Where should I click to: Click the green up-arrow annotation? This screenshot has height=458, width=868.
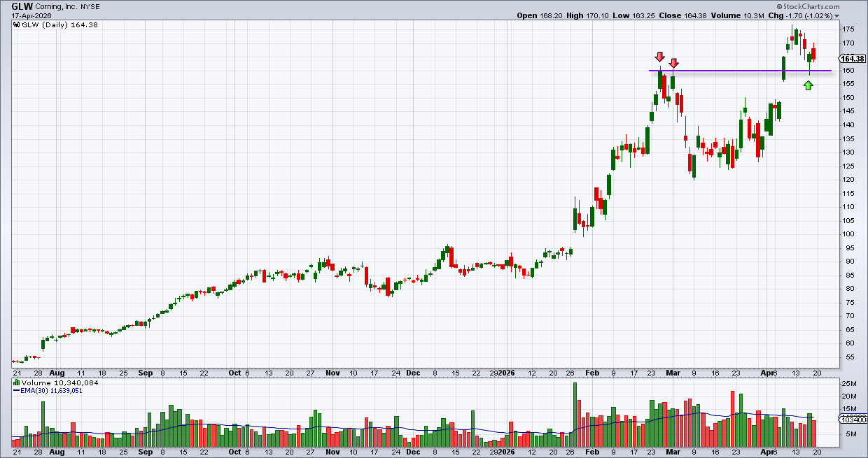808,85
